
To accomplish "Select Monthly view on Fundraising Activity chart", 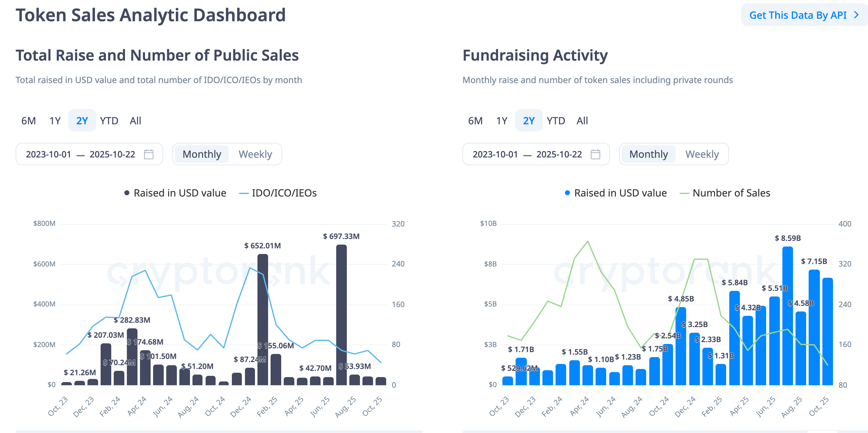I will [x=648, y=154].
